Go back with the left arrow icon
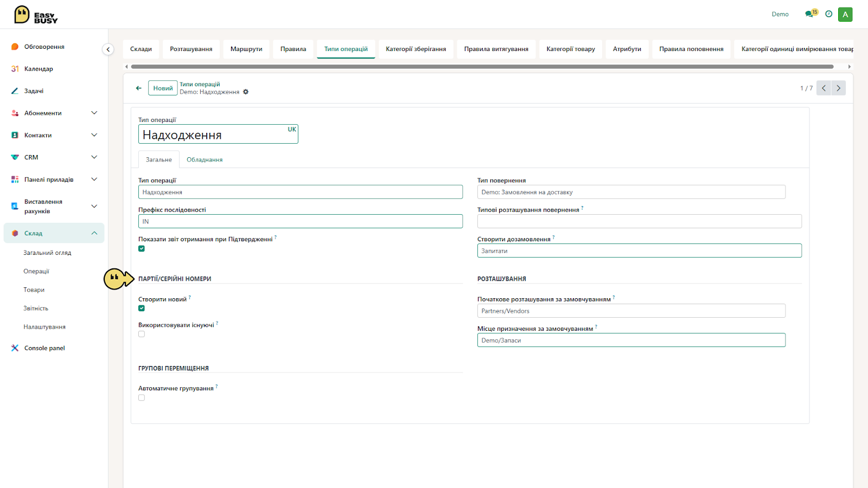Viewport: 868px width, 488px height. click(x=139, y=88)
